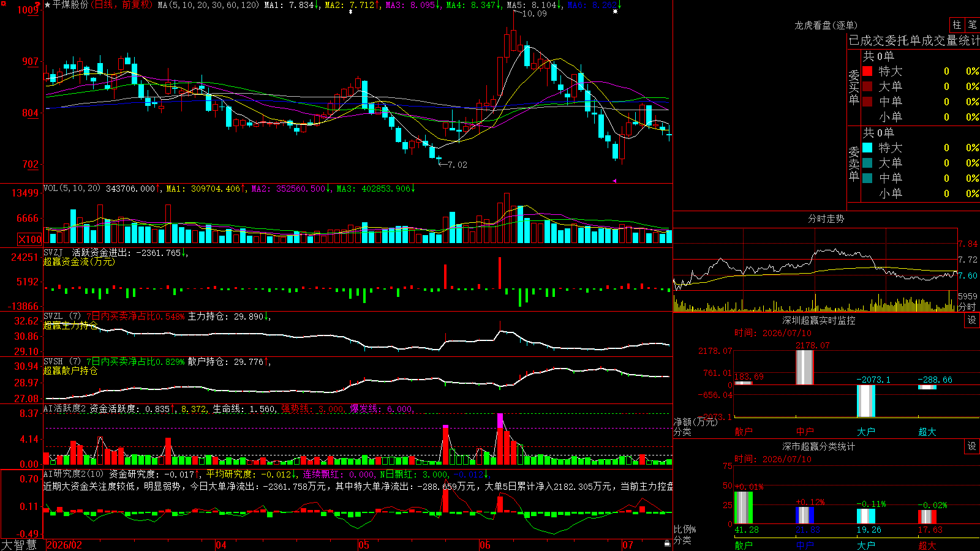Switch Dragon-Tiger panel to 柱 bar view
Image resolution: width=980 pixels, height=551 pixels.
(x=957, y=25)
